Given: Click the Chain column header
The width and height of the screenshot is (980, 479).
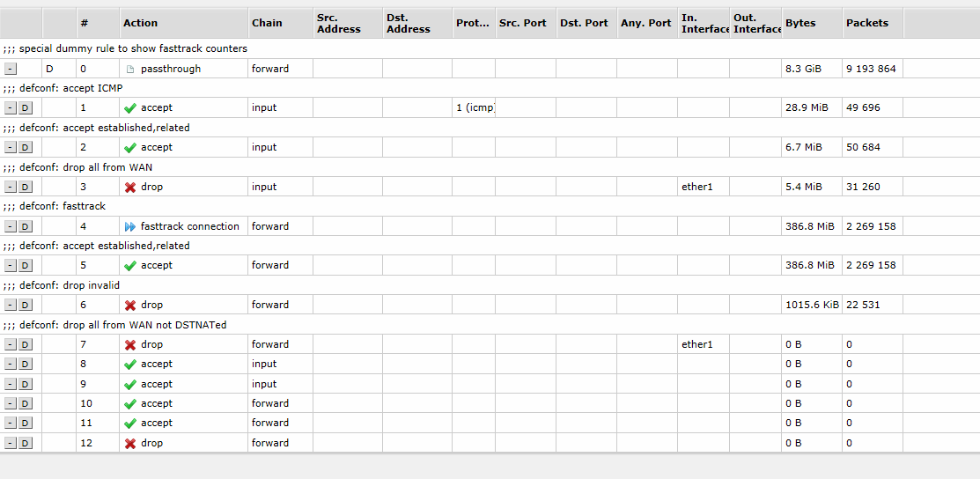Looking at the screenshot, I should tap(267, 23).
